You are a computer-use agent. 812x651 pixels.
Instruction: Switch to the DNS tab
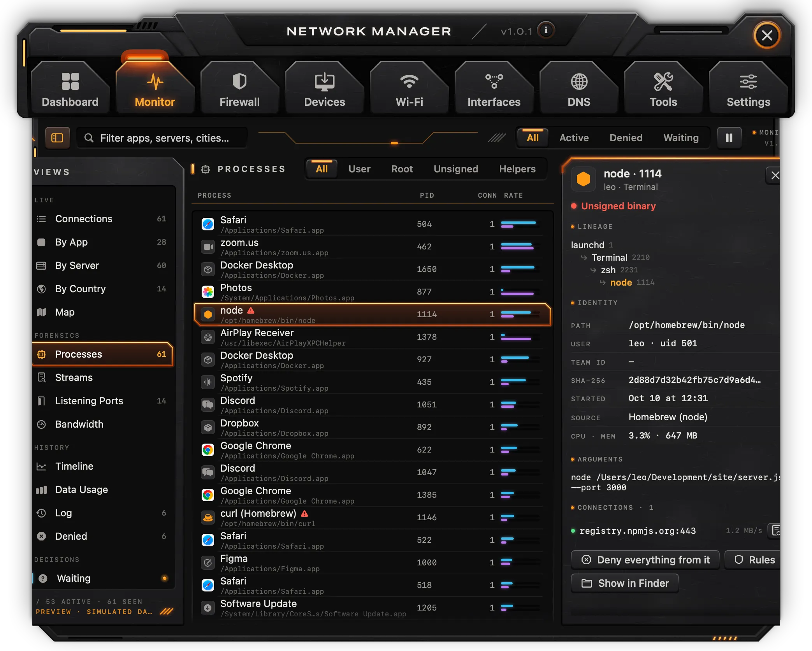coord(578,89)
